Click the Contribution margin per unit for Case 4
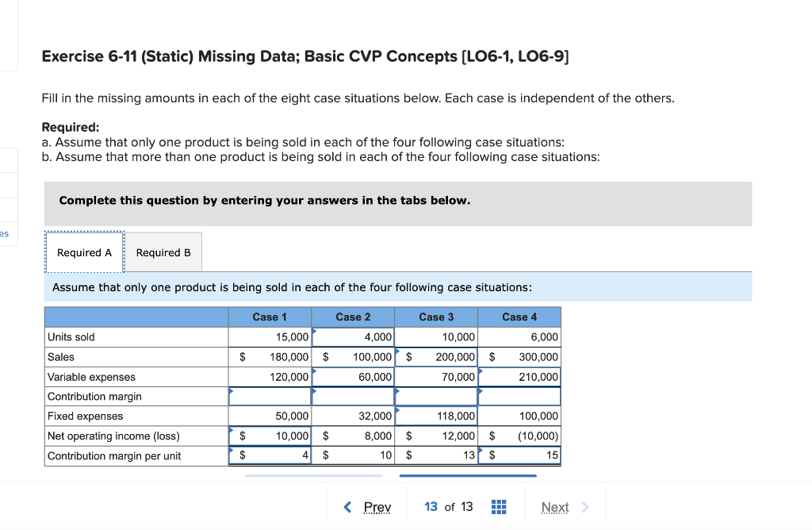The width and height of the screenshot is (812, 530). 519,455
